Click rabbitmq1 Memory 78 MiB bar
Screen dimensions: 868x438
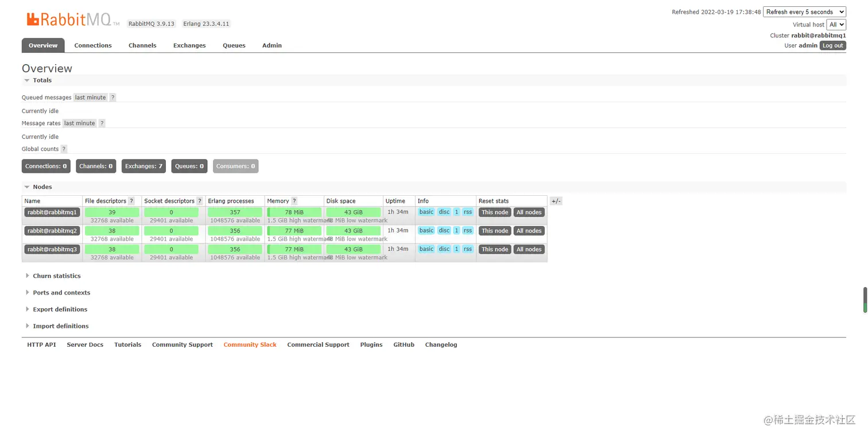tap(294, 212)
